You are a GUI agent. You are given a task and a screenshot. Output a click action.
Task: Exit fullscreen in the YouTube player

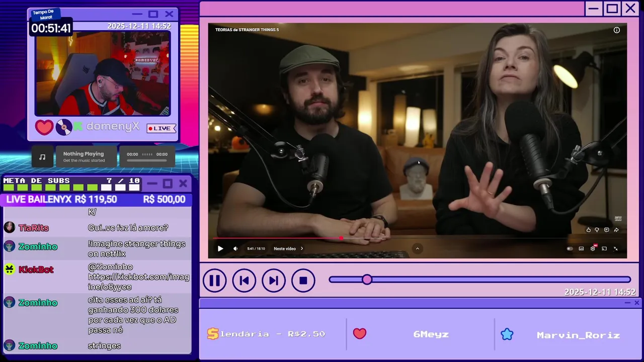[x=616, y=248]
